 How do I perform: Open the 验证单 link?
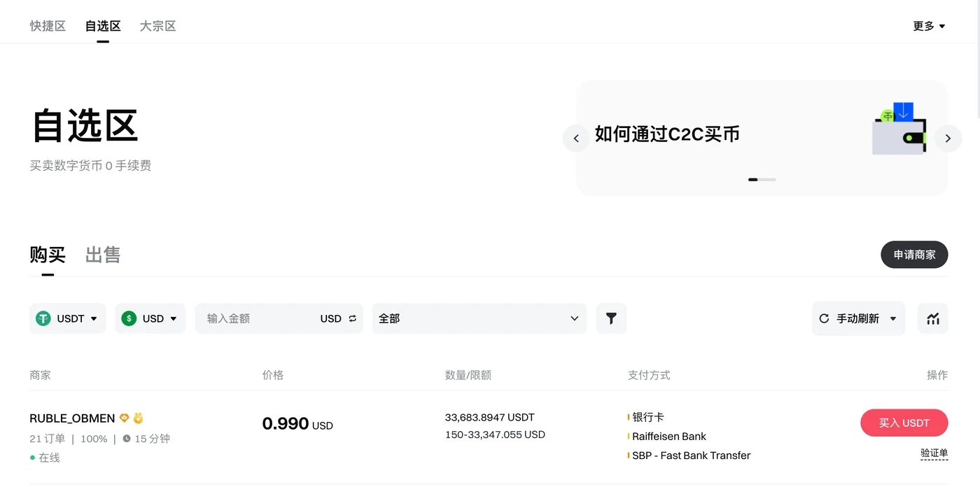click(x=934, y=453)
